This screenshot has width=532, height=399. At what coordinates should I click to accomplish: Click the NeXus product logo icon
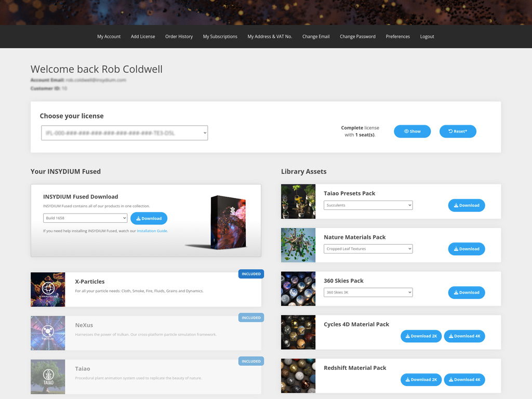click(x=48, y=332)
